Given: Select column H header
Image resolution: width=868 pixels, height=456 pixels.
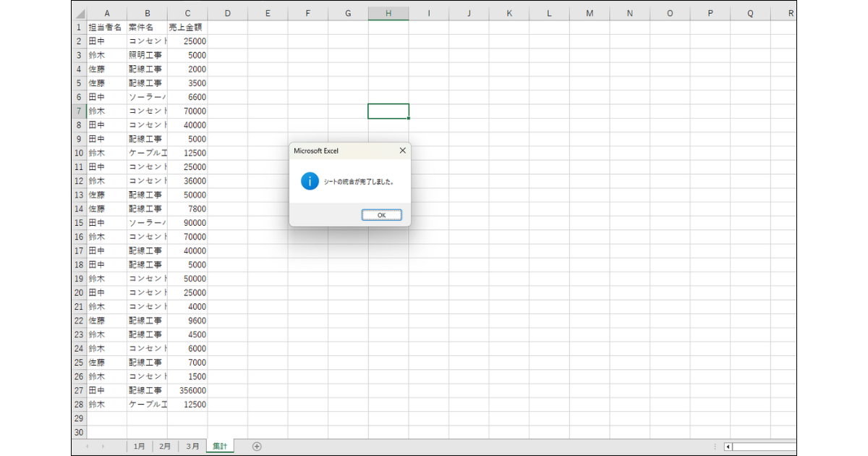Looking at the screenshot, I should point(388,13).
